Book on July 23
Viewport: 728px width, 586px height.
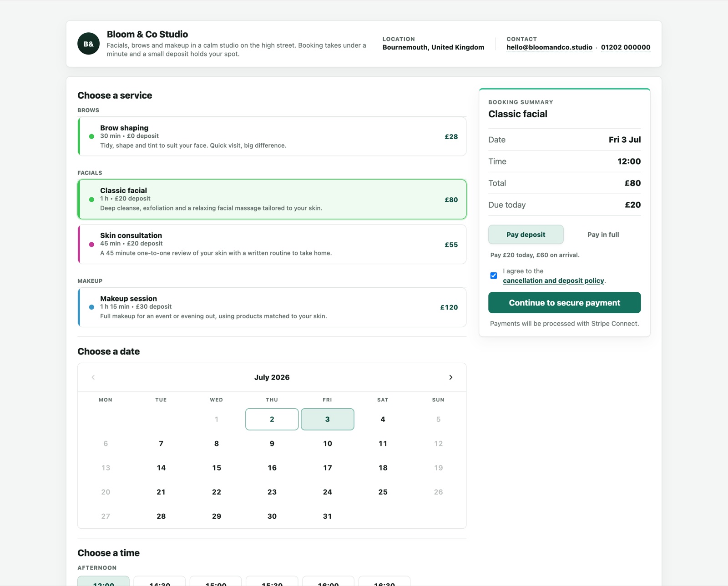[x=272, y=492]
